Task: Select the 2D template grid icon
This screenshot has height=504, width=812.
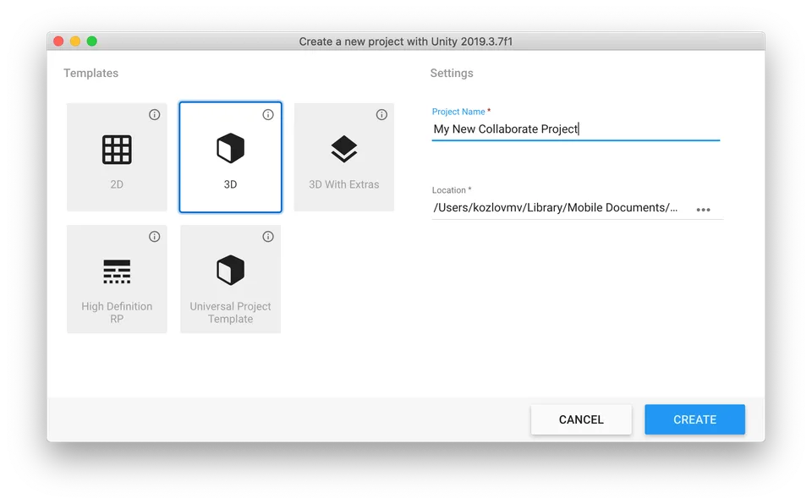Action: coord(117,150)
